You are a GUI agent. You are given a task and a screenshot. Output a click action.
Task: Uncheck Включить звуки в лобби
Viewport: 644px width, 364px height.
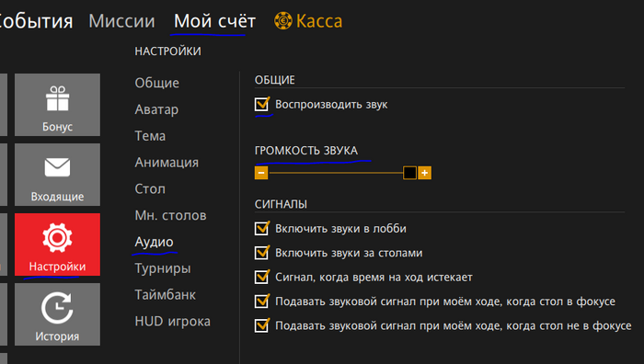[x=261, y=228]
